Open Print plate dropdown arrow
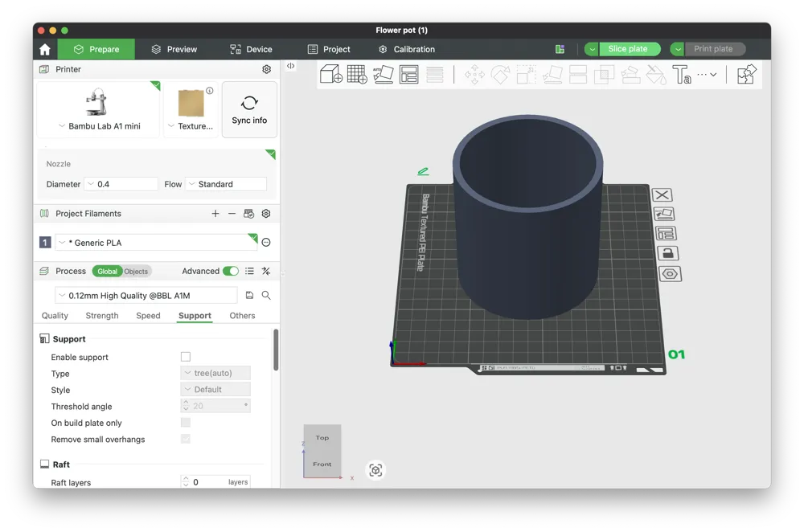This screenshot has width=804, height=532. click(677, 49)
